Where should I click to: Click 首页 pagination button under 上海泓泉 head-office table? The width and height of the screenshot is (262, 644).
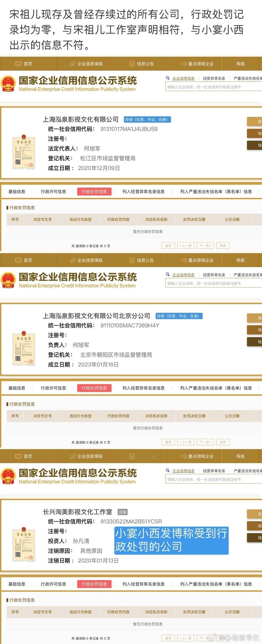[168, 246]
